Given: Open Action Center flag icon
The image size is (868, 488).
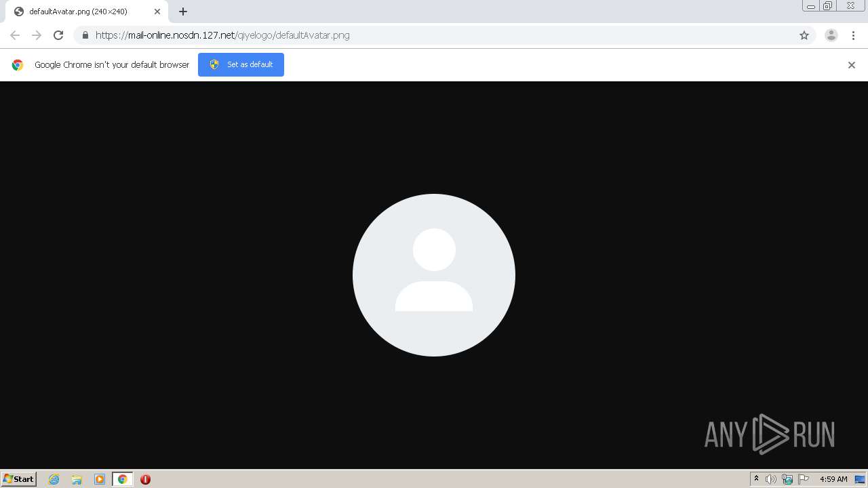Looking at the screenshot, I should point(804,479).
